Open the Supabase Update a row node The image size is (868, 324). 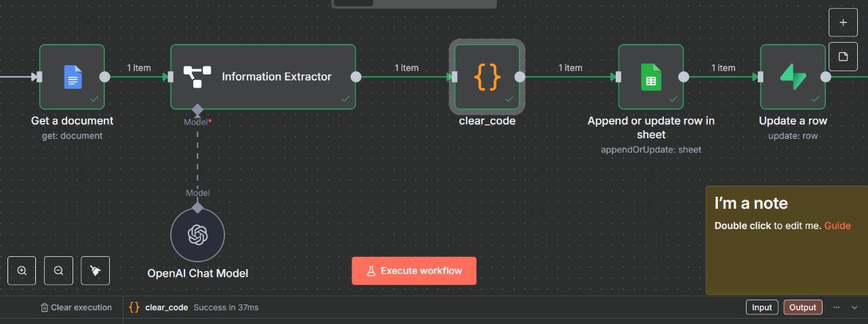(792, 77)
